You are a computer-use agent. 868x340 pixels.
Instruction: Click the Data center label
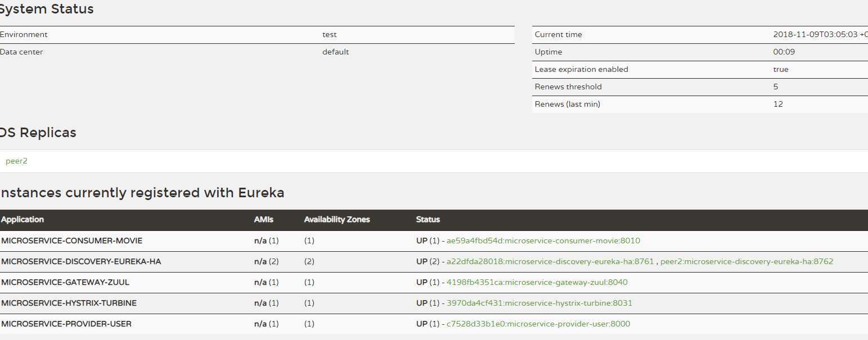coord(21,52)
